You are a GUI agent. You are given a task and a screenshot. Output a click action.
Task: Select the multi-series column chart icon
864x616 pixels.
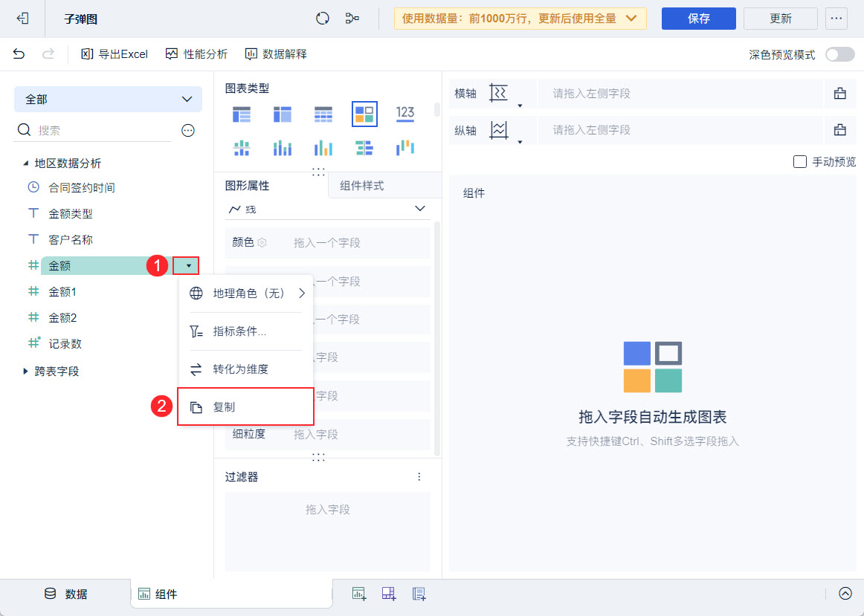coord(282,148)
